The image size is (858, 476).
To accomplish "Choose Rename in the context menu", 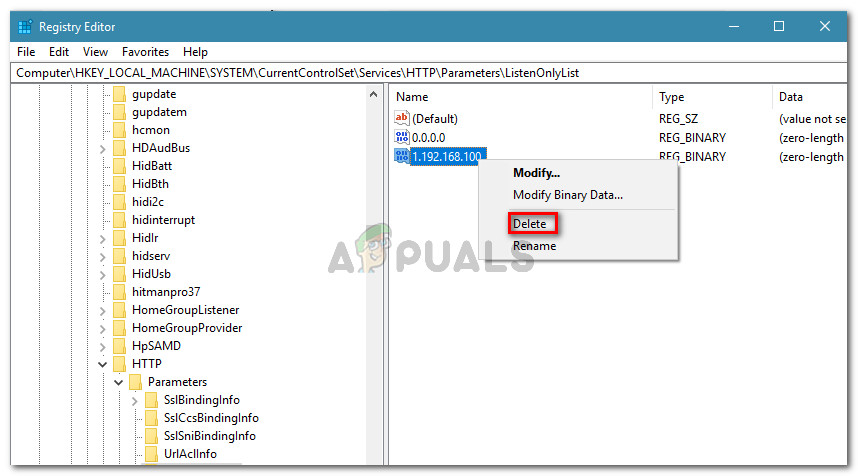I will pos(534,246).
